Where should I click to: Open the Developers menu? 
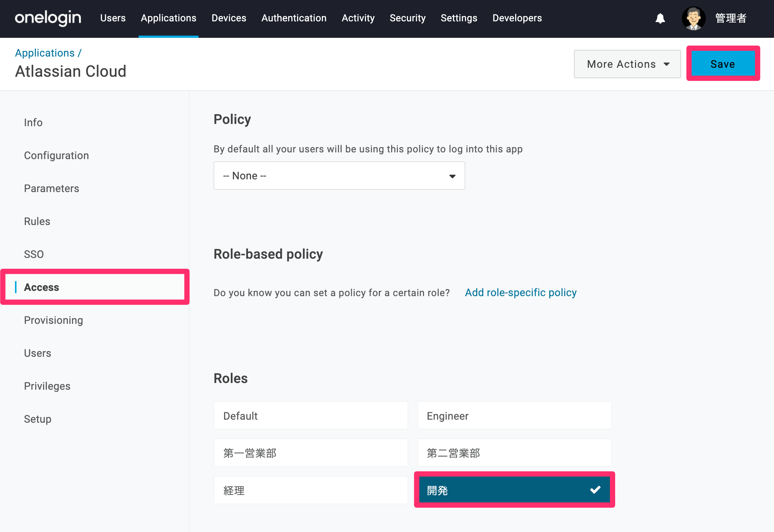(517, 18)
